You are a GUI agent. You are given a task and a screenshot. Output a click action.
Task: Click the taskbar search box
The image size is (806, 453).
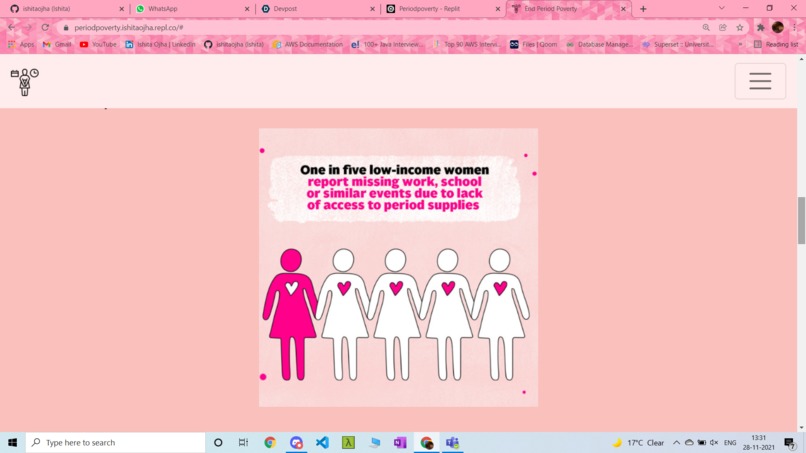click(x=115, y=442)
